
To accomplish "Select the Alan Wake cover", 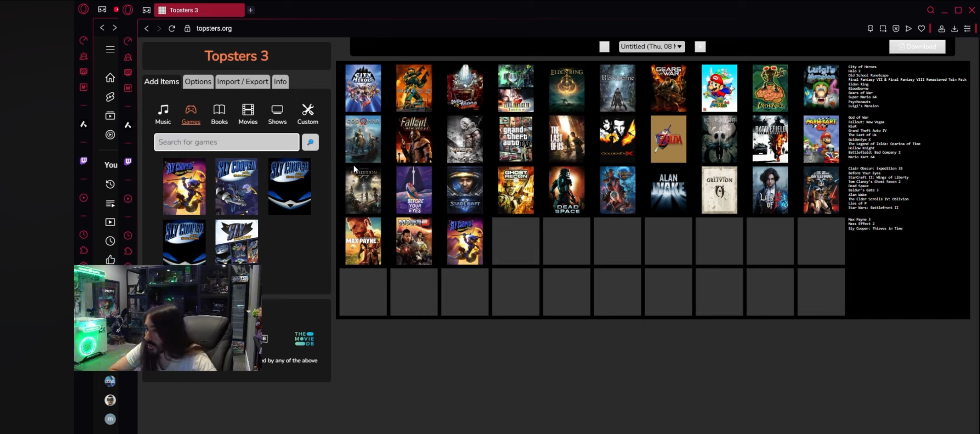I will point(668,190).
